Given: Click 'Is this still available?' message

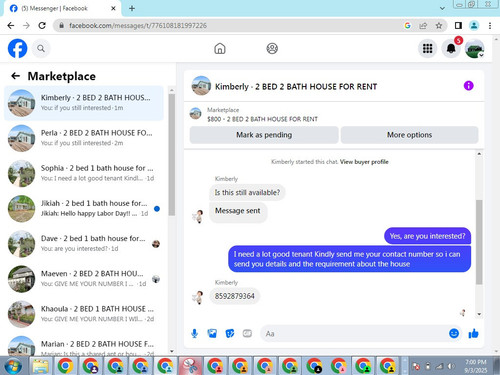Looking at the screenshot, I should click(247, 192).
